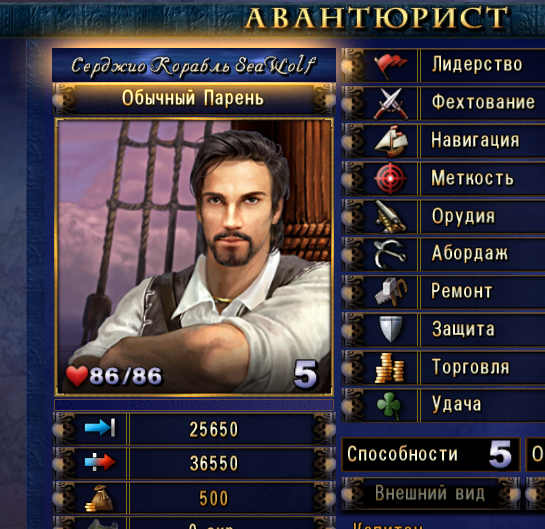Click the saw and hammer Ремонт icon

click(391, 292)
